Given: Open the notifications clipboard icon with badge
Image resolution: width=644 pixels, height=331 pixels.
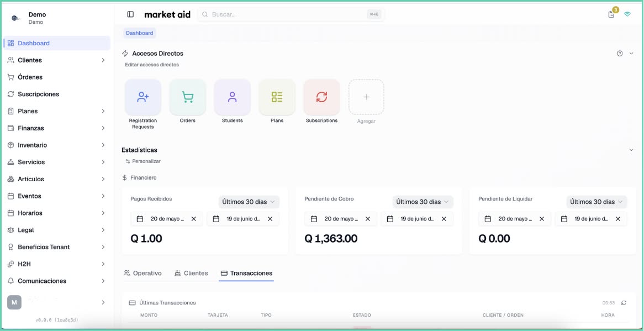Looking at the screenshot, I should [x=611, y=14].
